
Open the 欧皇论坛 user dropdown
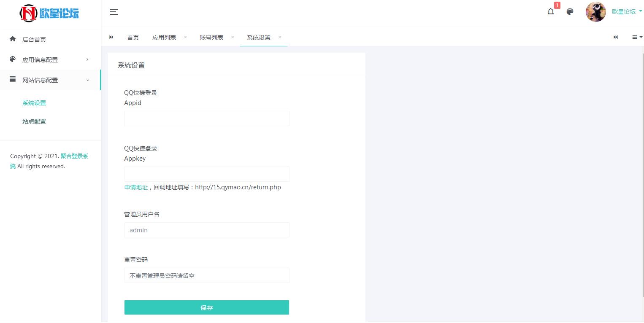pyautogui.click(x=626, y=12)
